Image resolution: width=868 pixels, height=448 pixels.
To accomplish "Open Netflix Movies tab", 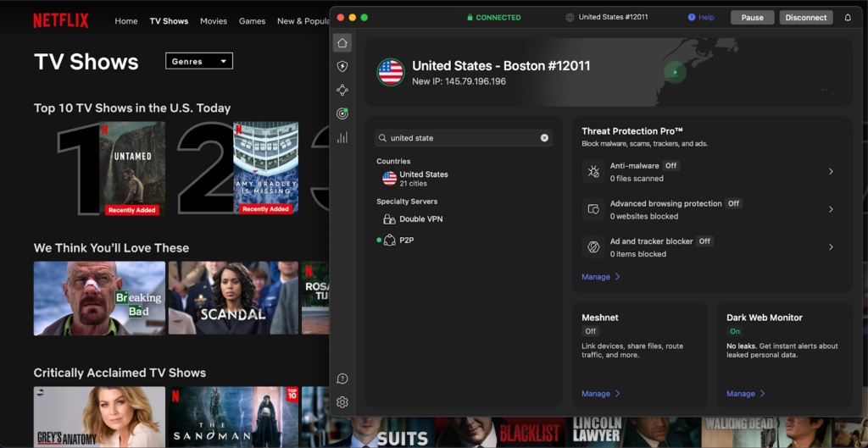I will tap(214, 21).
